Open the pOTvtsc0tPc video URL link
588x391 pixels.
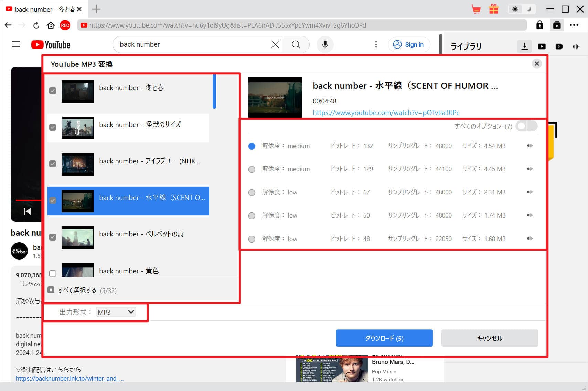pos(386,113)
